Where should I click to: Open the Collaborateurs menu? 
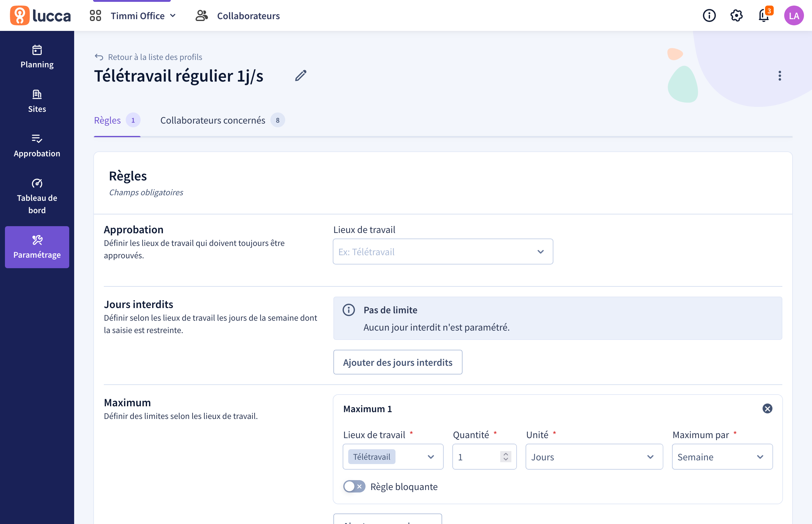tap(248, 16)
